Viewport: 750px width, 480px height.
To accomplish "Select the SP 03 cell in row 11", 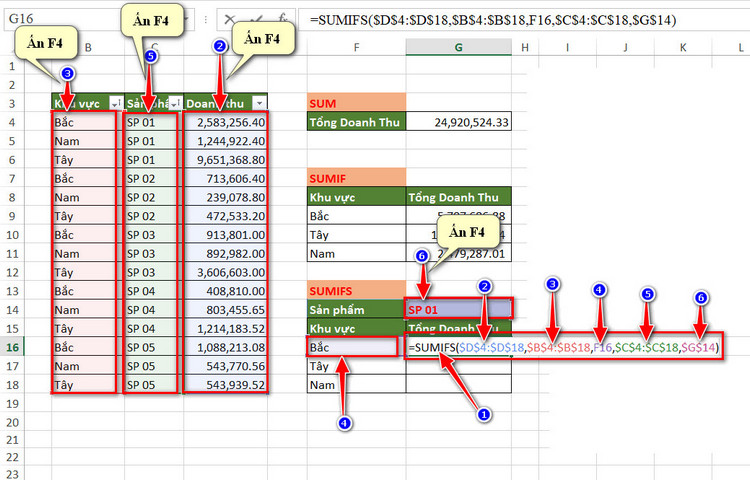I will click(x=154, y=253).
